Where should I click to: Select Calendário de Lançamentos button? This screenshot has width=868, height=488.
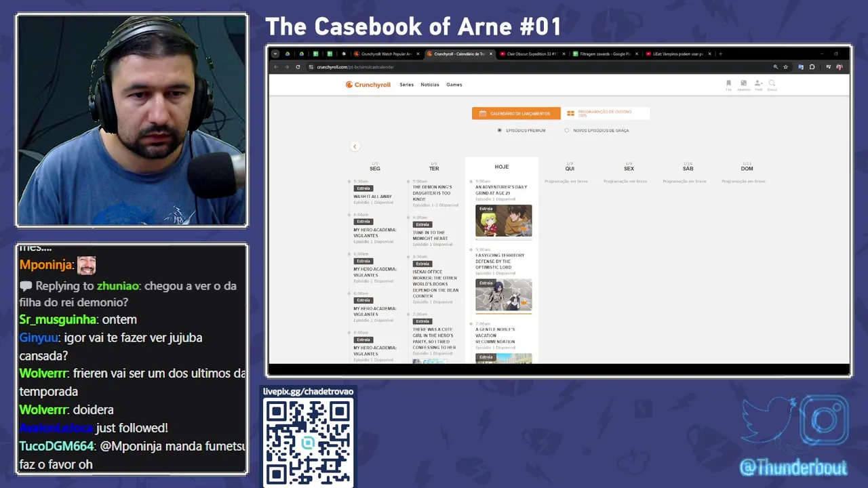click(516, 113)
